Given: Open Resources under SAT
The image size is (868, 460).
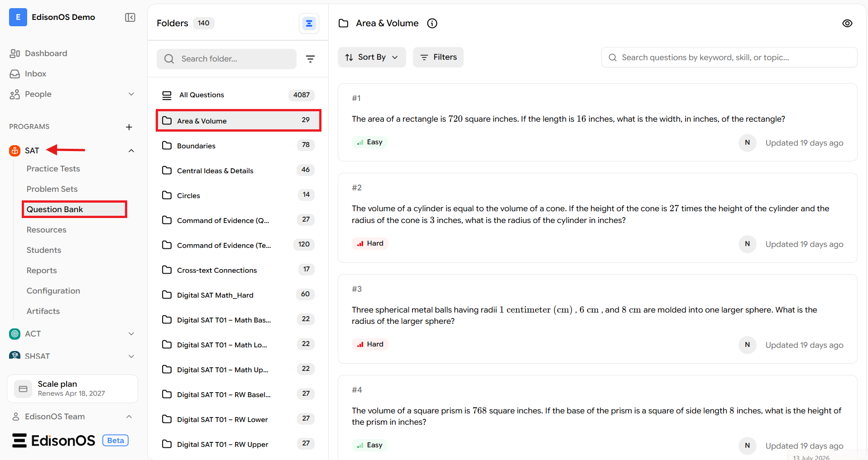Looking at the screenshot, I should [x=46, y=230].
